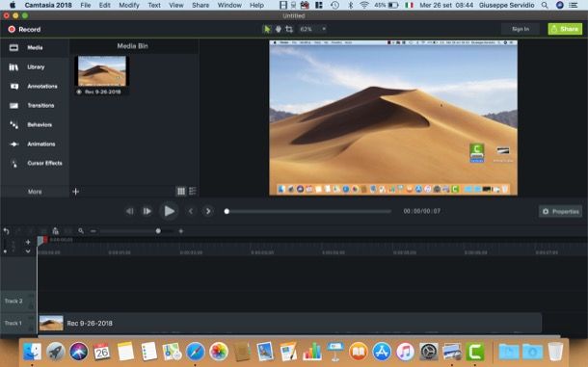Select the Track 2 header
588x367 pixels.
[18, 301]
